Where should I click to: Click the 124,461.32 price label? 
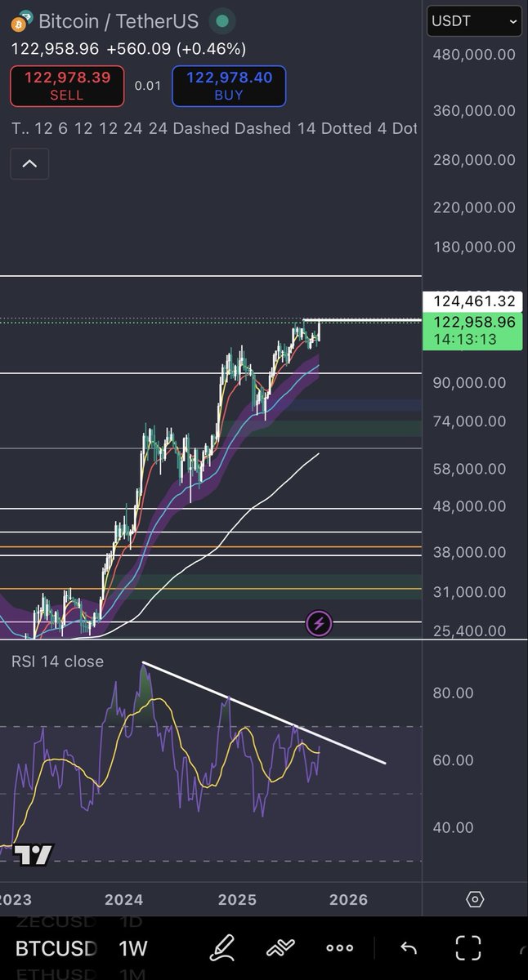coord(472,301)
